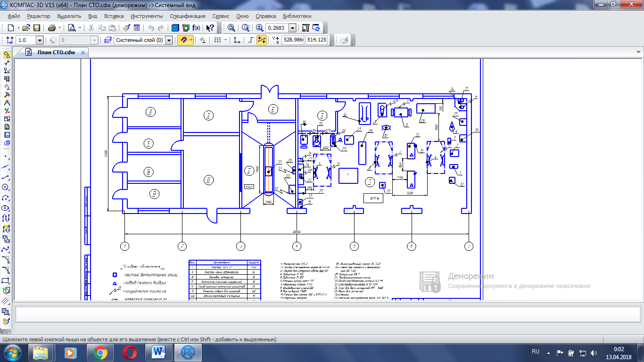Click the X coordinate field showing 528.986
The height and width of the screenshot is (362, 644).
(293, 41)
